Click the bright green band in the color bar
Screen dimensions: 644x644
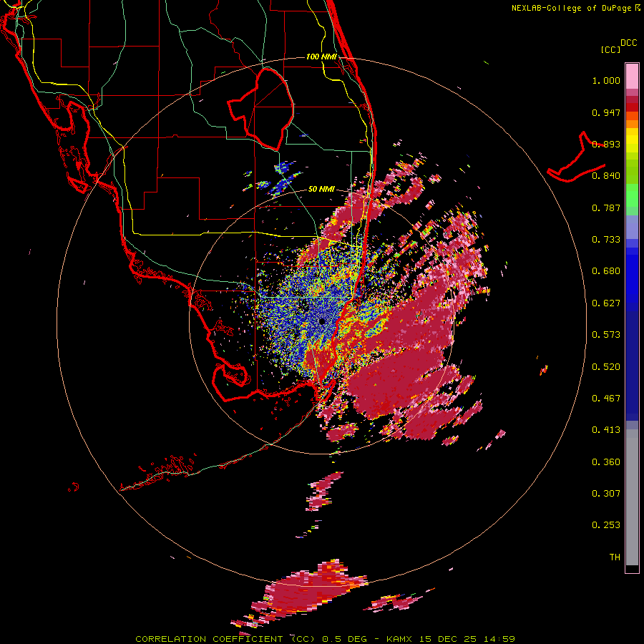(632, 195)
